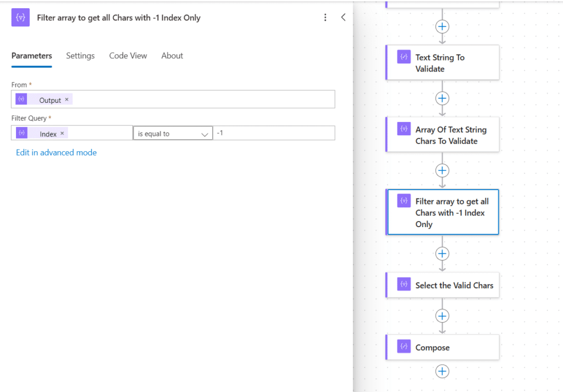This screenshot has width=563, height=392.
Task: Click the add step plus above Text String To Validate
Action: pos(442,26)
